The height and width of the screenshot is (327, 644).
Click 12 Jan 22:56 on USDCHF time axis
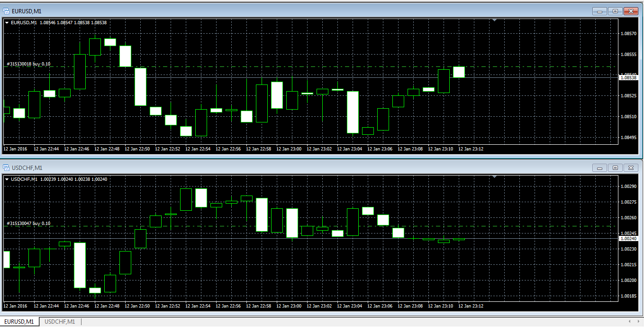click(x=228, y=306)
